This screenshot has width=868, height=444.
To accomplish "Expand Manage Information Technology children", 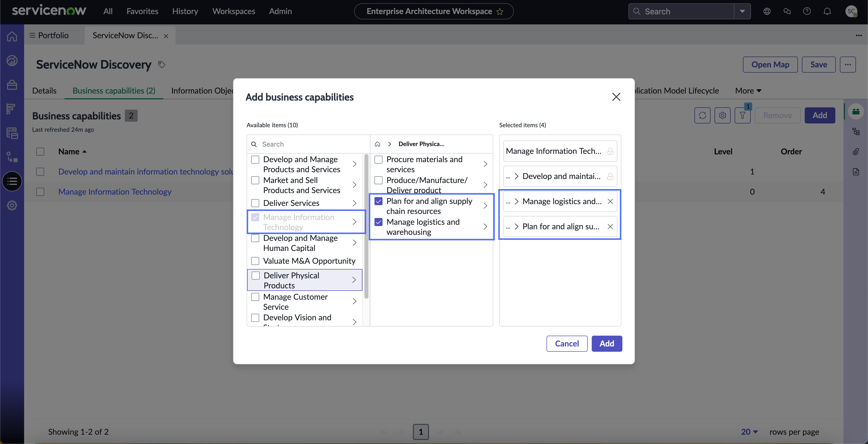I will pyautogui.click(x=354, y=222).
